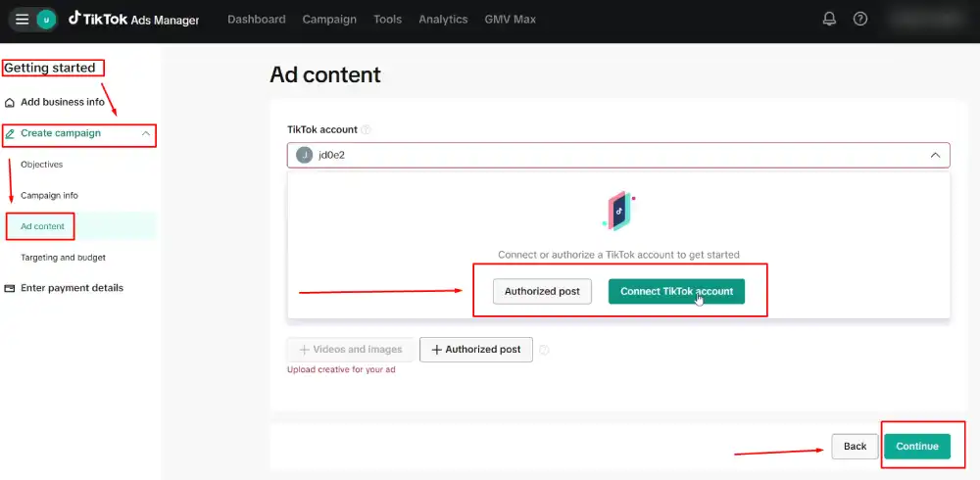
Task: Go to the Campaign info step
Action: pos(49,196)
